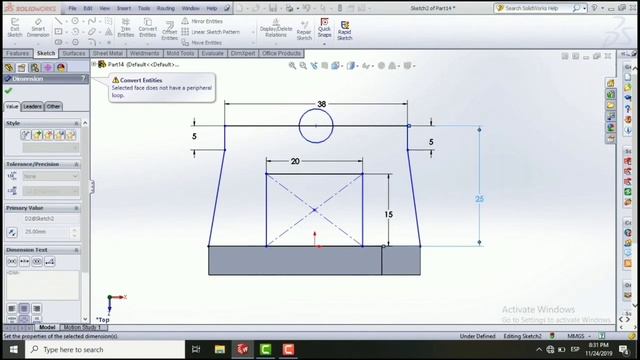The width and height of the screenshot is (640, 360).
Task: Select the 20 rectangle width dimension
Action: pos(295,161)
